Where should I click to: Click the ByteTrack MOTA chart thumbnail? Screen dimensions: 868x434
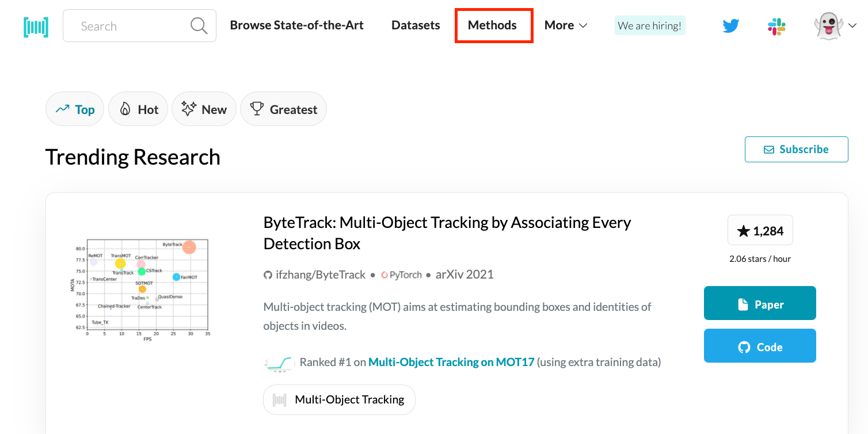[141, 287]
